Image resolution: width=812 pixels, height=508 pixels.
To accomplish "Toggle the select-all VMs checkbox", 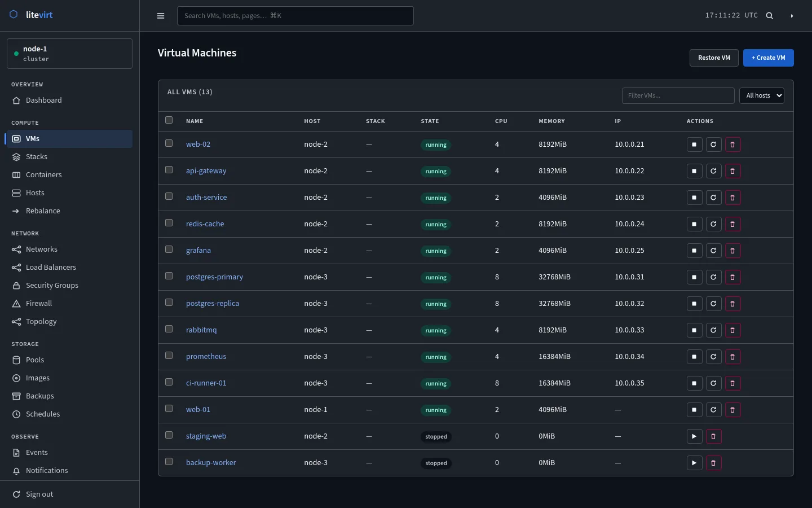I will 169,120.
